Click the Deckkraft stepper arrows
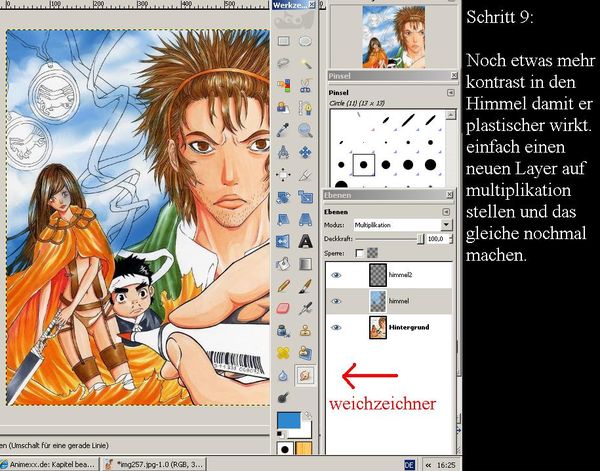Image resolution: width=600 pixels, height=471 pixels. (450, 239)
